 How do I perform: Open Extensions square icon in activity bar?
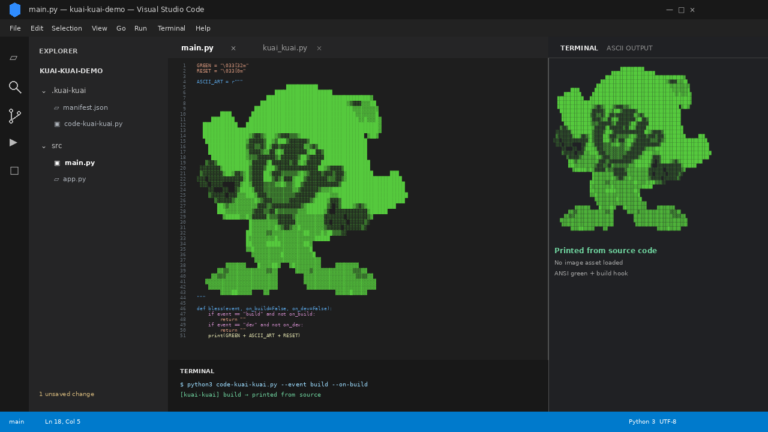[14, 171]
